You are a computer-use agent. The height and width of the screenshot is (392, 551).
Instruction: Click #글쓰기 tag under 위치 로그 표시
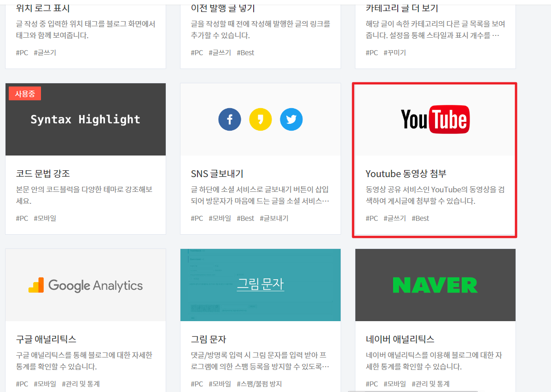pos(45,53)
